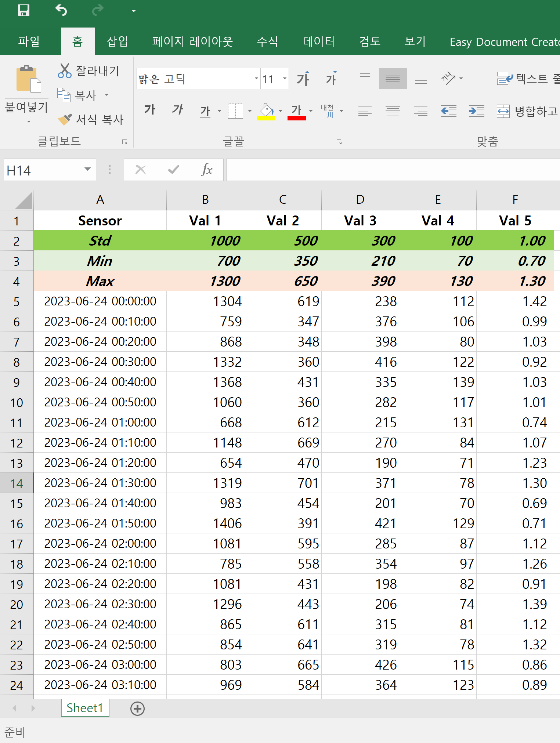Image resolution: width=560 pixels, height=743 pixels.
Task: Expand the borders dropdown arrow
Action: pos(250,111)
